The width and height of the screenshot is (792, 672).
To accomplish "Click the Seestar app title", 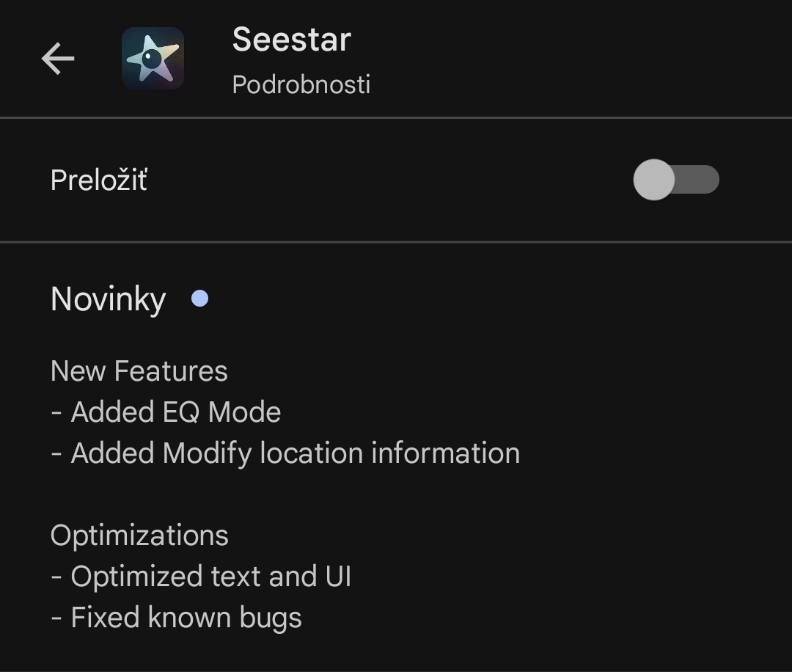I will tap(291, 40).
